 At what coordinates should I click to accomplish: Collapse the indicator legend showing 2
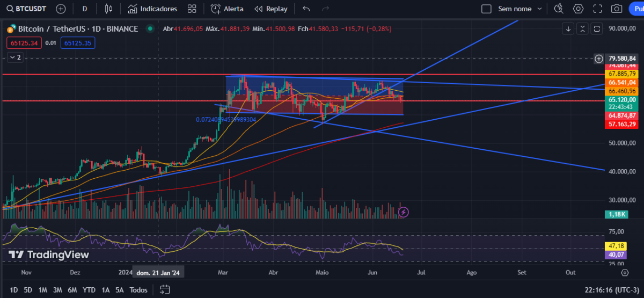[x=15, y=57]
